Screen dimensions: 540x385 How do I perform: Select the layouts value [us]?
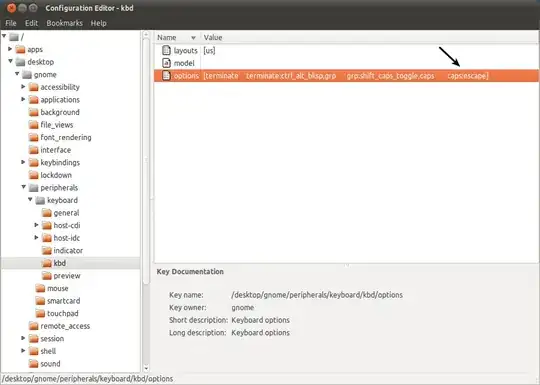click(x=209, y=51)
